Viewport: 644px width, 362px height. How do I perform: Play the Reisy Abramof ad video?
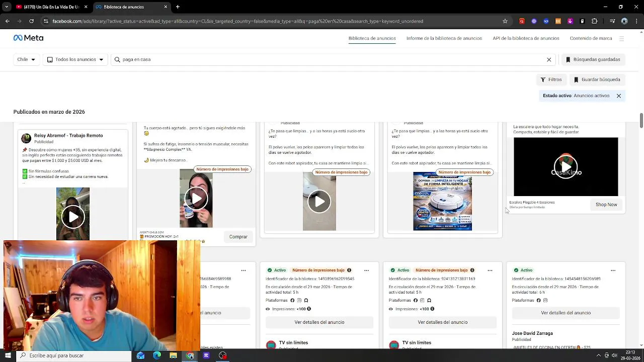click(73, 217)
